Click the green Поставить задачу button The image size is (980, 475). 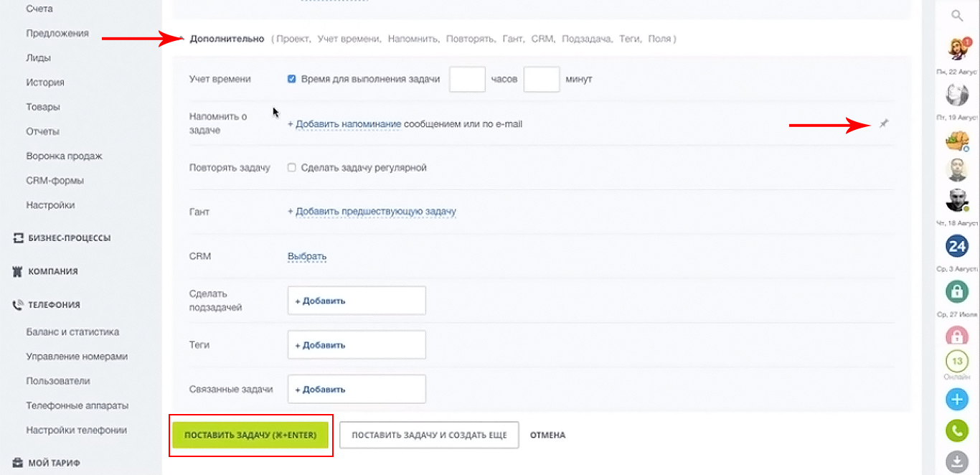[250, 435]
